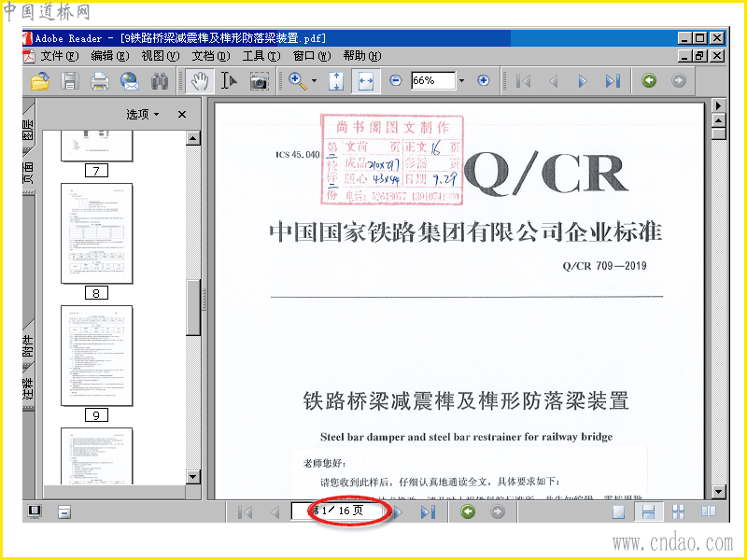Switch to the 附件 attachments tab
Screen dimensions: 747x560
pyautogui.click(x=29, y=345)
